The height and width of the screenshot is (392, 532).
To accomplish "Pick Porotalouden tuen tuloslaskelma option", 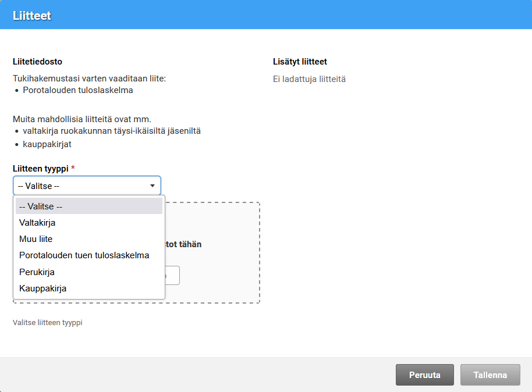I will 84,255.
